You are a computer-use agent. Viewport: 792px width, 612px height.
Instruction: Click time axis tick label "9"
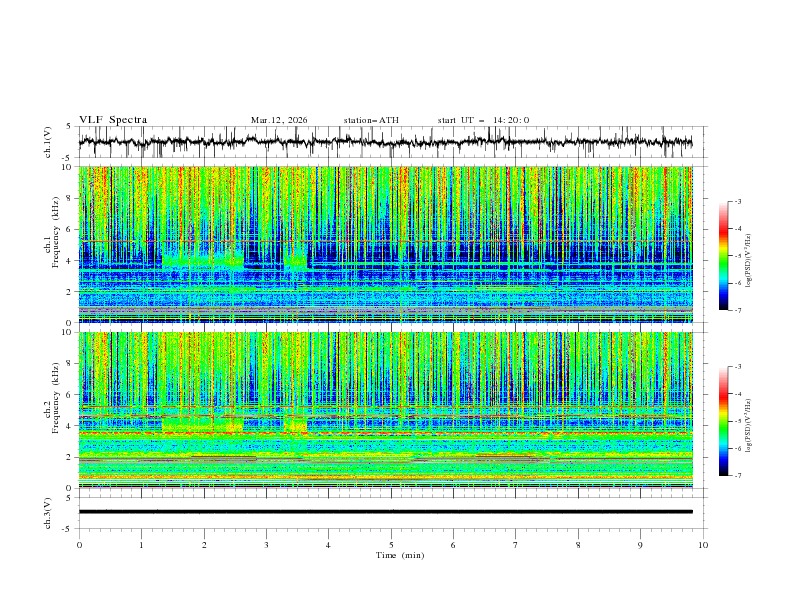tap(640, 545)
